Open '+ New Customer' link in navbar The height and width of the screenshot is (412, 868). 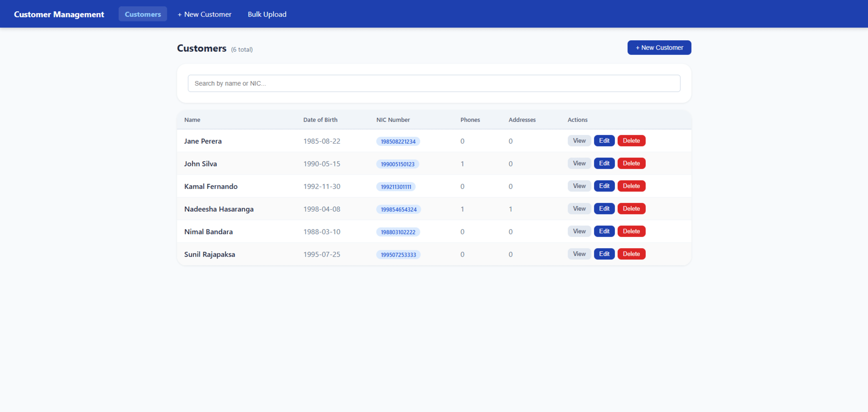[x=204, y=14]
